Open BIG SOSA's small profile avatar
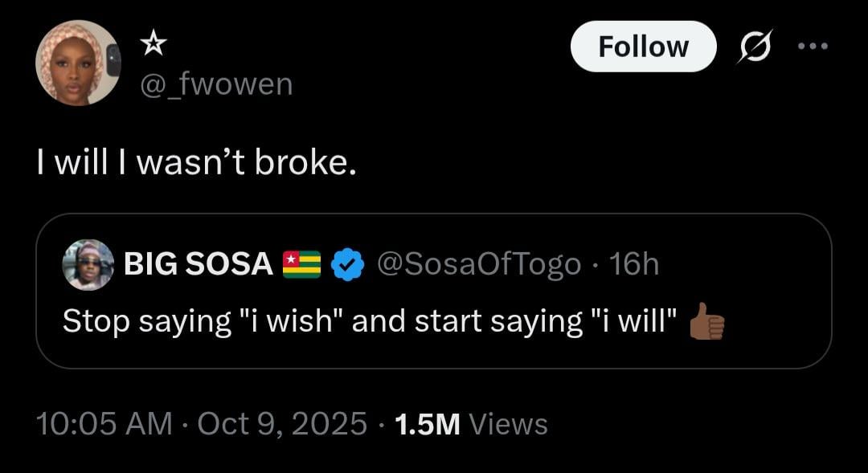The height and width of the screenshot is (473, 868). point(88,264)
